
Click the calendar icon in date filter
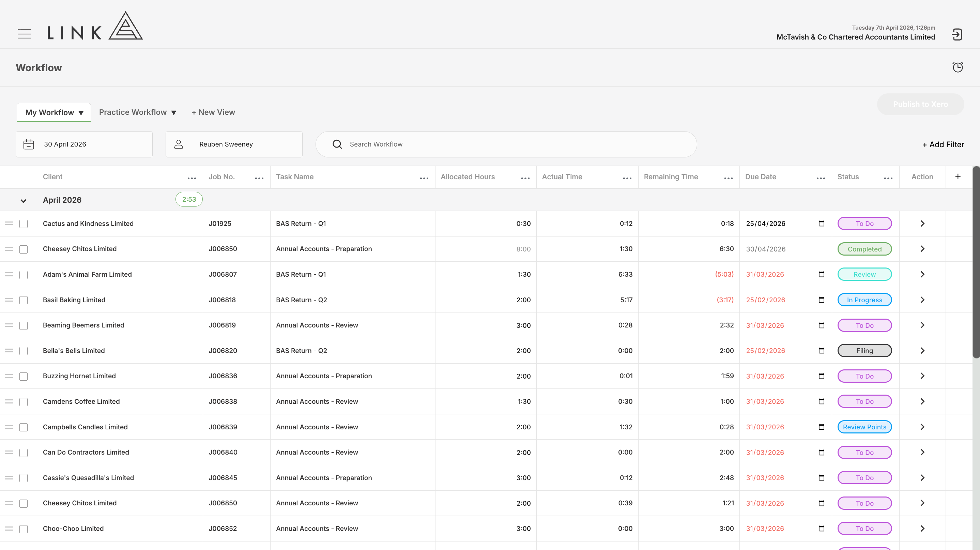29,144
